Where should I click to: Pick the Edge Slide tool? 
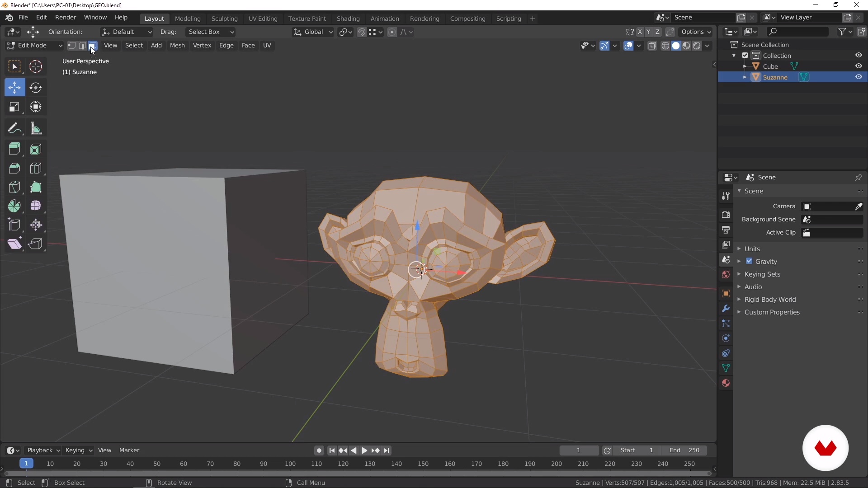[x=14, y=225]
